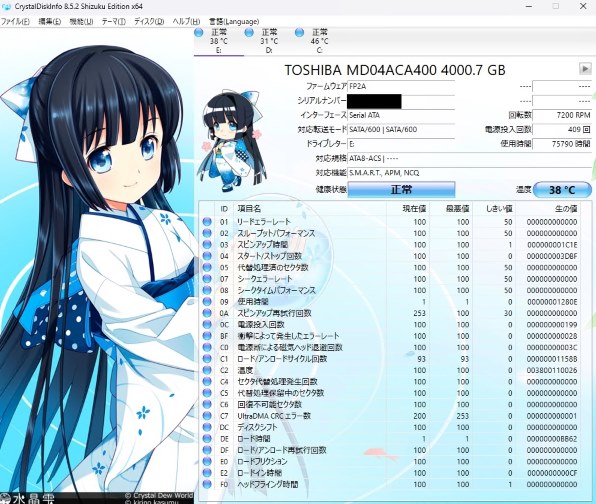Viewport: 596px width, 504px height.
Task: Click status orb for スピンアップ再試行回数 row
Action: 207,313
